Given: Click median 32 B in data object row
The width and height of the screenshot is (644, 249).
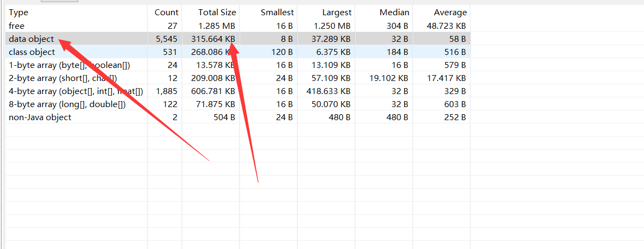Looking at the screenshot, I should [x=399, y=39].
